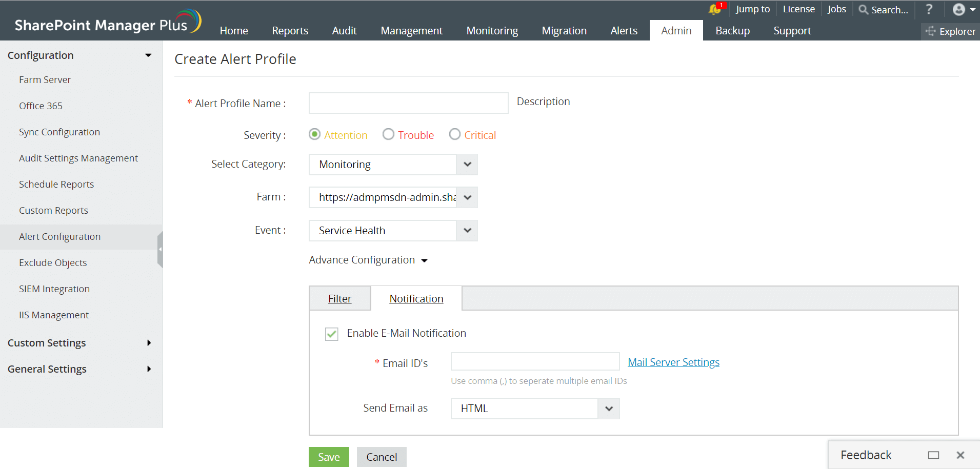This screenshot has width=980, height=469.
Task: Collapse the sidebar using the handle arrow
Action: 160,249
